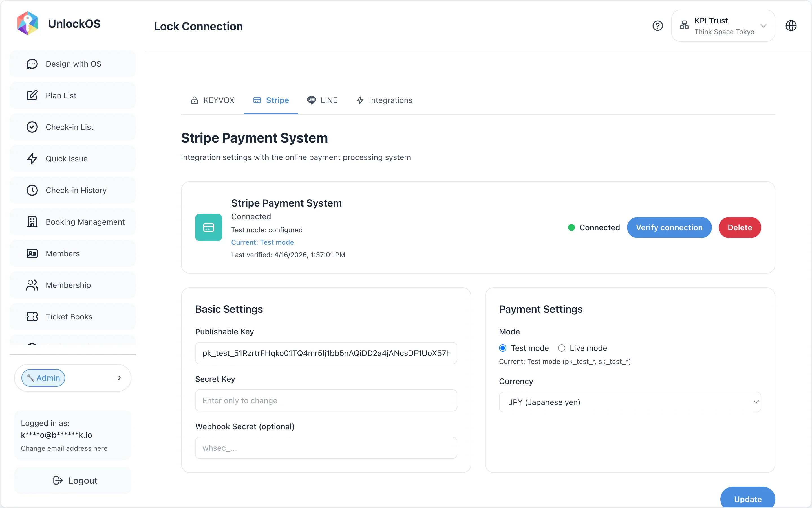Open Check-in History
Viewport: 812px width, 508px height.
72,190
